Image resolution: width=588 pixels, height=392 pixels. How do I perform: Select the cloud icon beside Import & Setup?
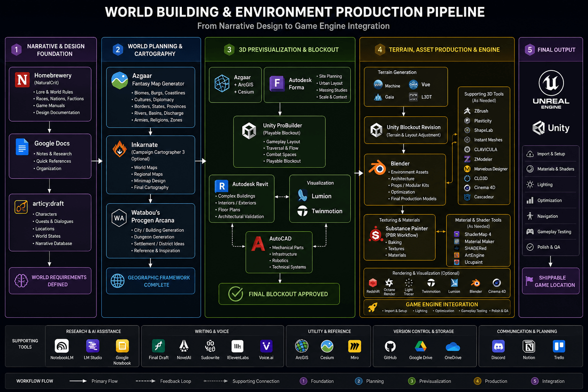(530, 154)
